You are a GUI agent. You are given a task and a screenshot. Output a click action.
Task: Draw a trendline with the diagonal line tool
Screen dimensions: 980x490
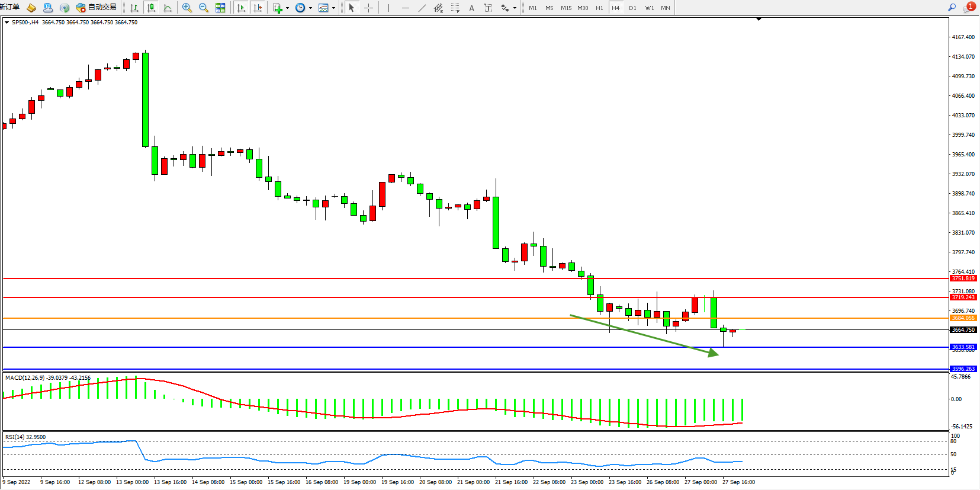(x=422, y=8)
